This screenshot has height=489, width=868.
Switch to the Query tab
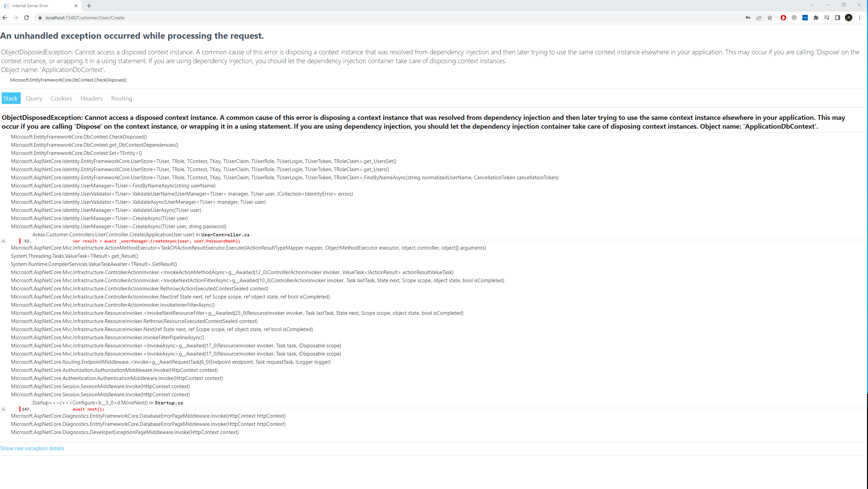[34, 98]
